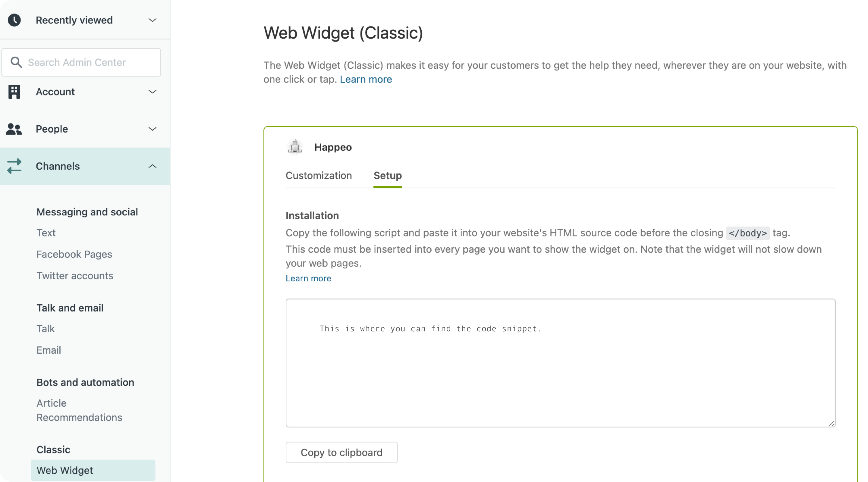
Task: Click the Recently viewed clock icon
Action: coord(14,20)
